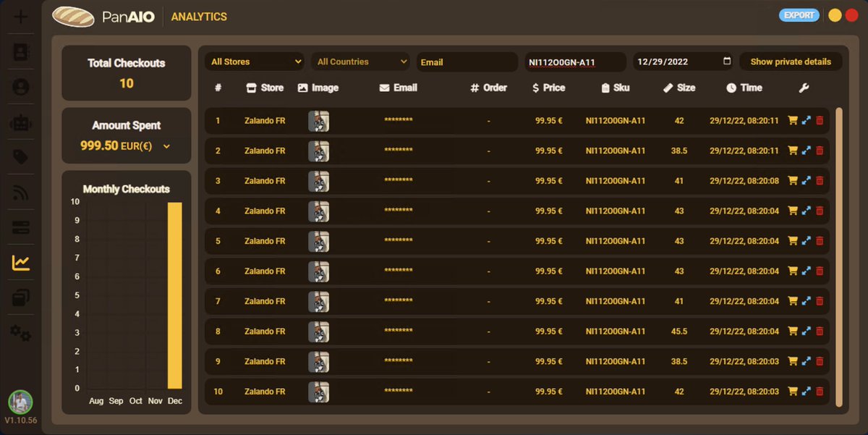Click the 999.50 amount spent value
The image size is (868, 435).
[99, 145]
